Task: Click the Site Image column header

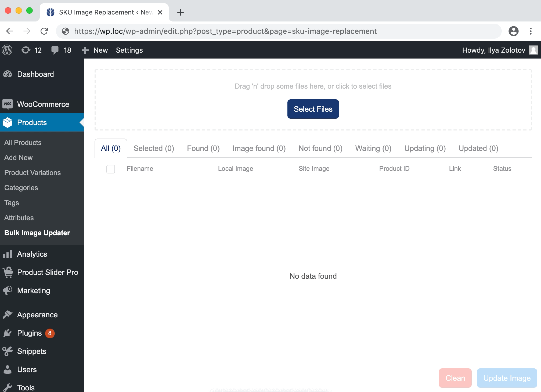Action: coord(314,169)
